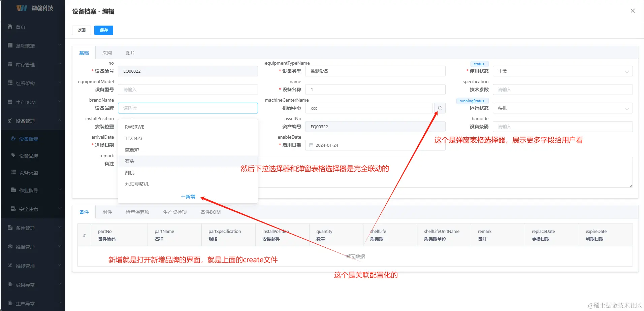Open the 设备品牌 select box
The image size is (644, 311).
[x=188, y=108]
